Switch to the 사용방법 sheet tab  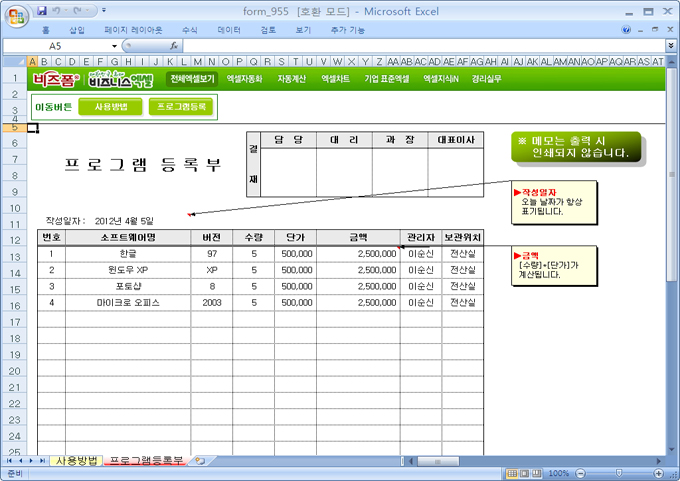tap(76, 461)
